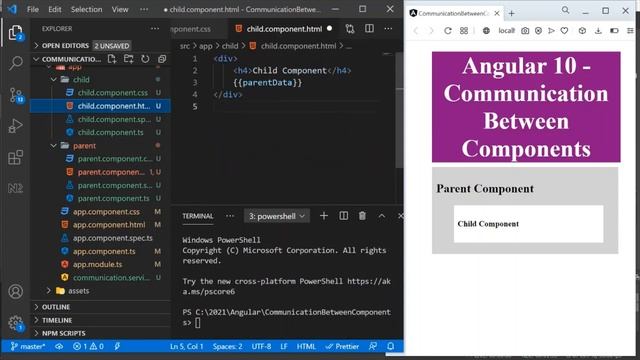Open editor More Actions ellipsis
640x360 pixels.
pos(388,29)
